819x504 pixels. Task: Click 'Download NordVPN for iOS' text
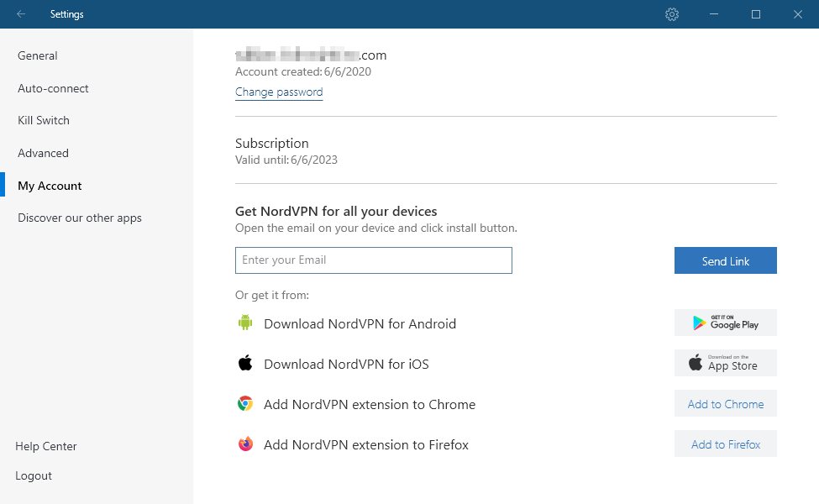pos(346,364)
